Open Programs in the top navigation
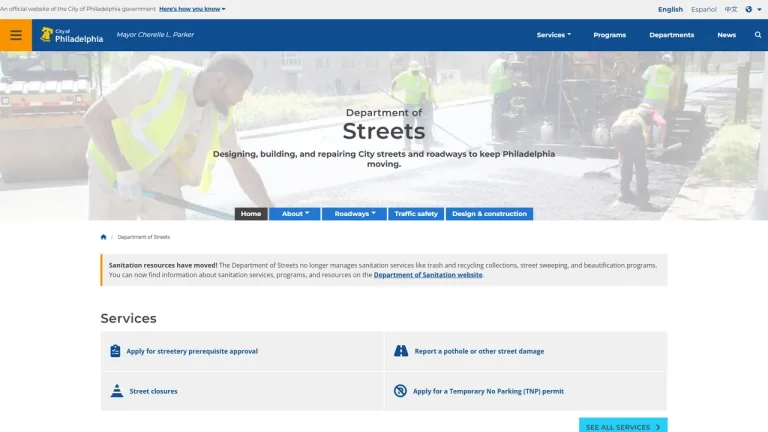Image resolution: width=768 pixels, height=432 pixels. click(x=609, y=35)
